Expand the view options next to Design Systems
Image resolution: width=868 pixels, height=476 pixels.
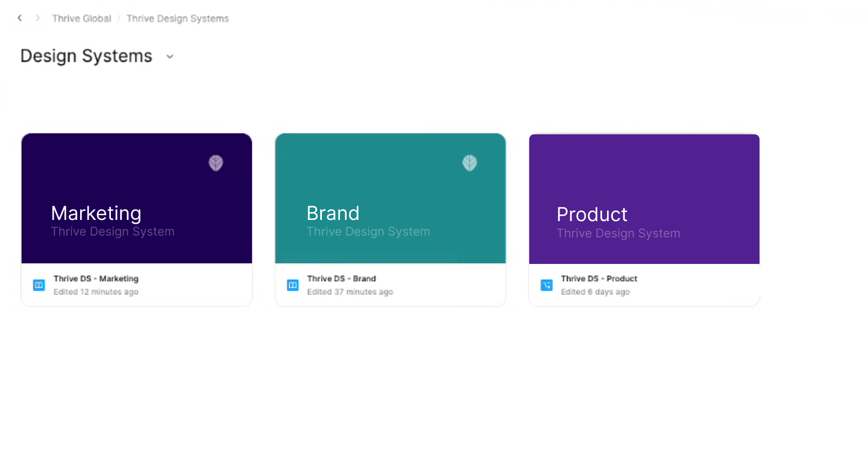169,56
